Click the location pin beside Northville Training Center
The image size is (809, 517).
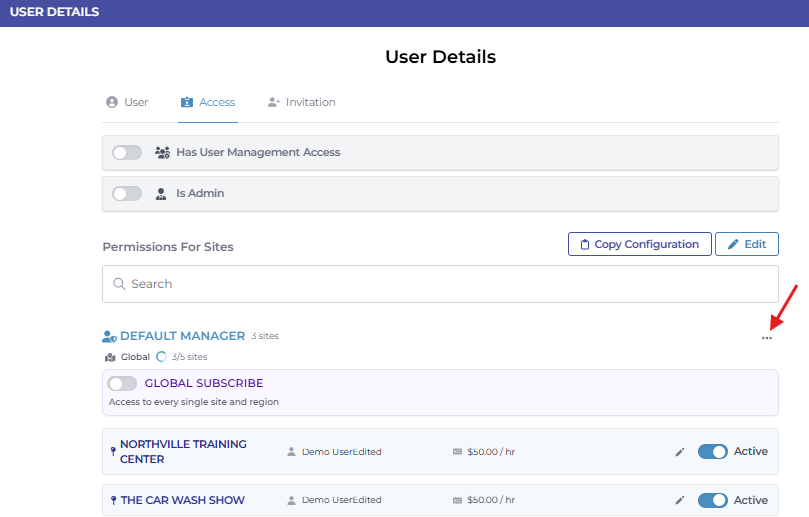click(112, 451)
